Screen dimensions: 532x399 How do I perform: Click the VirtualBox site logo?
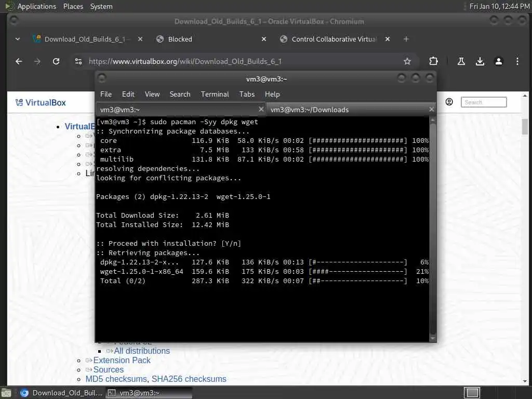click(41, 102)
